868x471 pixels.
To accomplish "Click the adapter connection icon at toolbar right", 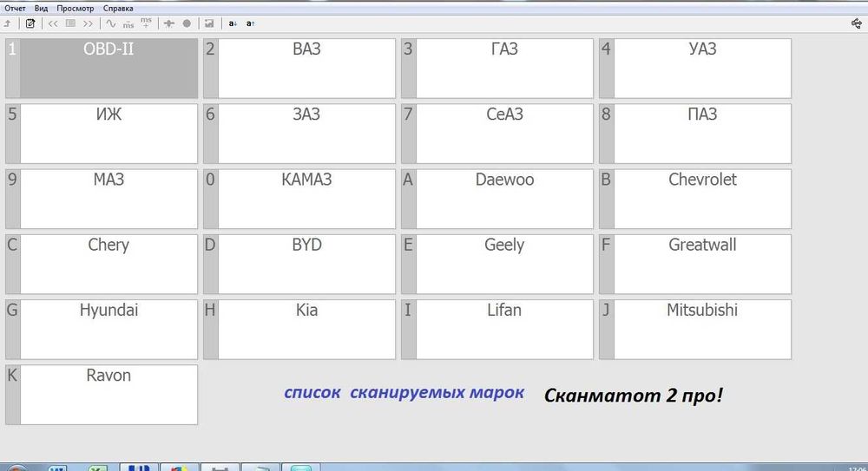I will (857, 23).
